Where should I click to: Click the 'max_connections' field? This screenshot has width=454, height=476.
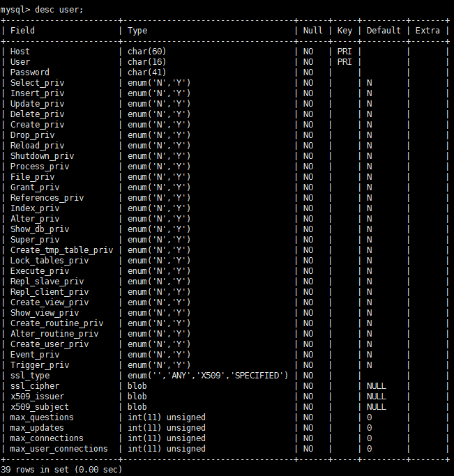coord(47,438)
